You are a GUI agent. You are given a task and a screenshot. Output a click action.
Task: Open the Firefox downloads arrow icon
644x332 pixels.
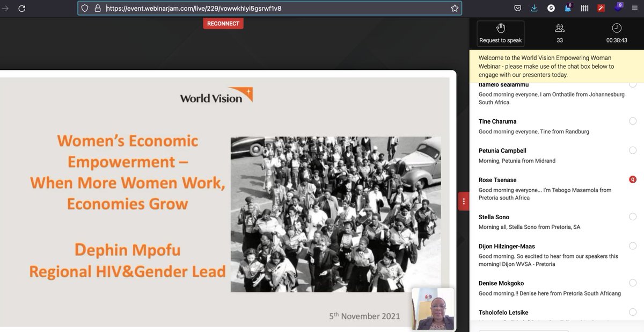tap(534, 8)
